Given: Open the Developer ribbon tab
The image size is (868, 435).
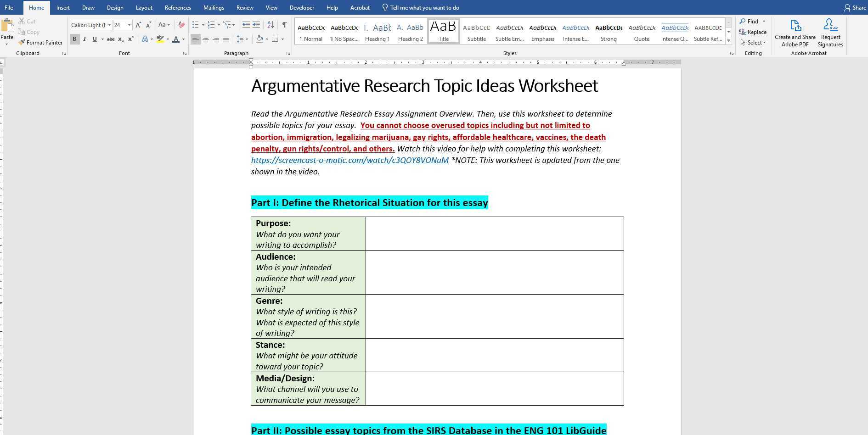Looking at the screenshot, I should click(302, 7).
